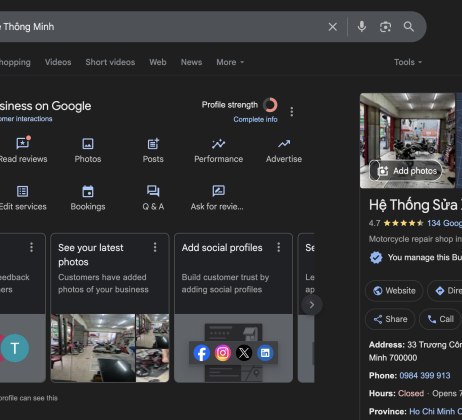The image size is (462, 420).
Task: Click the Directions button
Action: [445, 291]
